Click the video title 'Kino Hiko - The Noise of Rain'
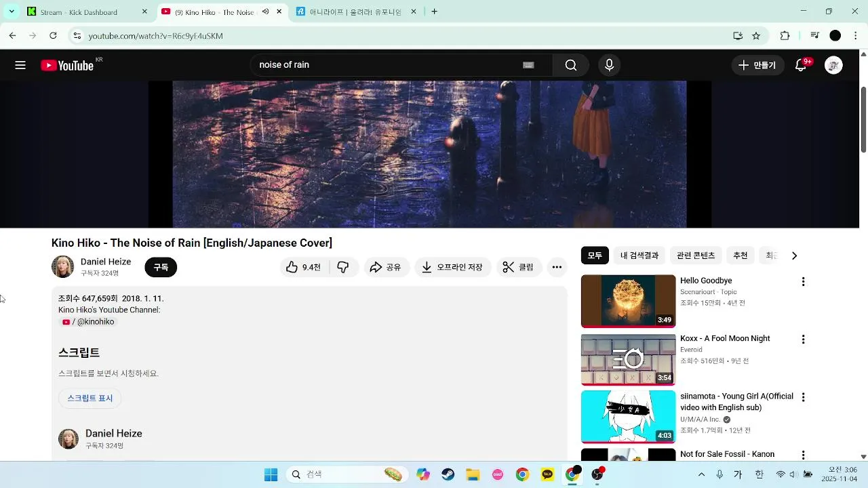The width and height of the screenshot is (868, 488). tap(192, 243)
